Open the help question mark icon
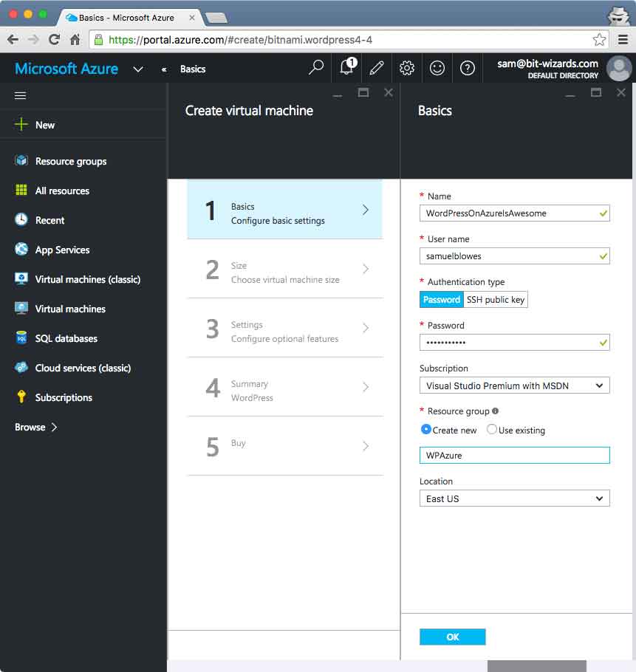636x672 pixels. (467, 68)
